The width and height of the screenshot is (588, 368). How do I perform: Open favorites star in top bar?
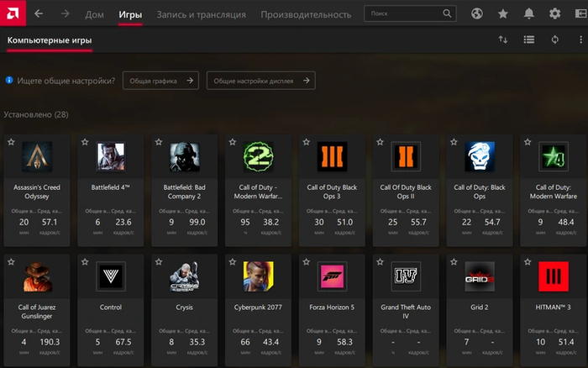[503, 14]
